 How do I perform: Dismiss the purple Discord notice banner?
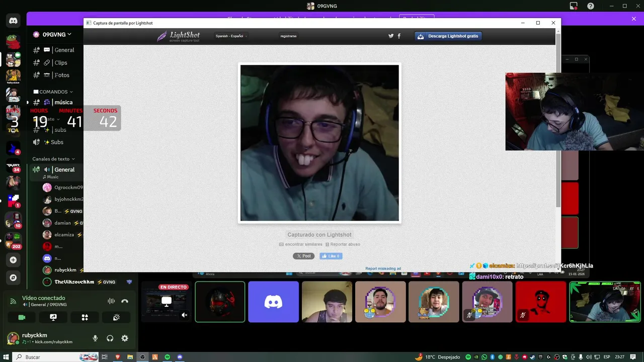pyautogui.click(x=634, y=19)
